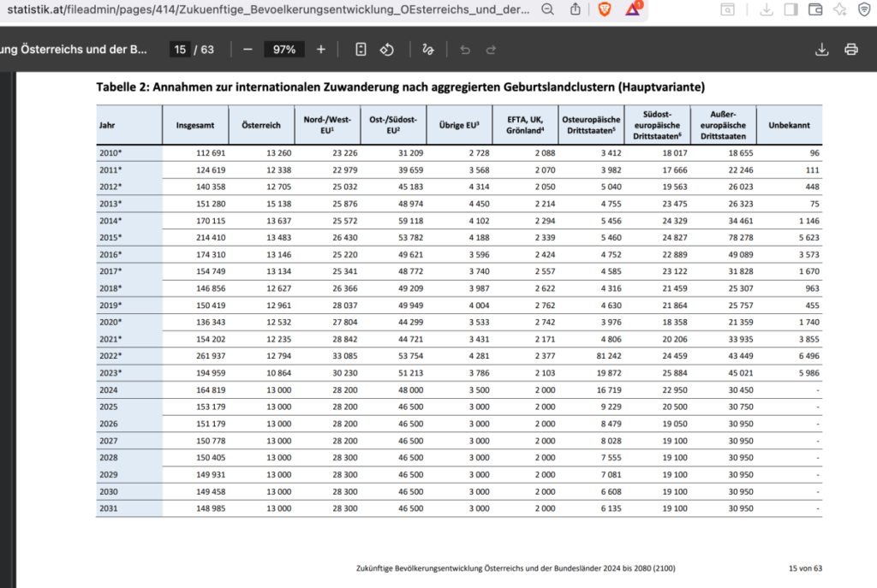This screenshot has height=588, width=877.
Task: Open the Leo AI sparkle icon
Action: pos(839,9)
